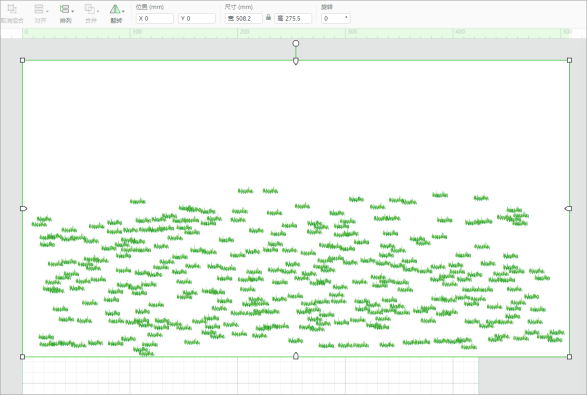Click the Y position input field

[197, 18]
